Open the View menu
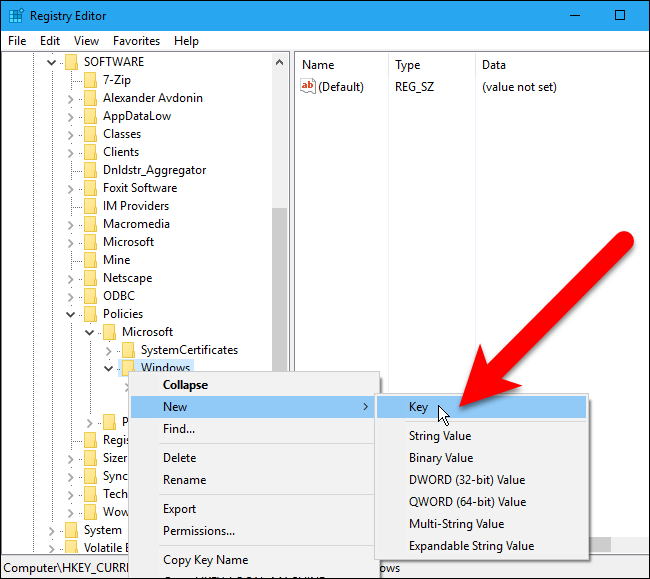The height and width of the screenshot is (579, 650). (86, 41)
